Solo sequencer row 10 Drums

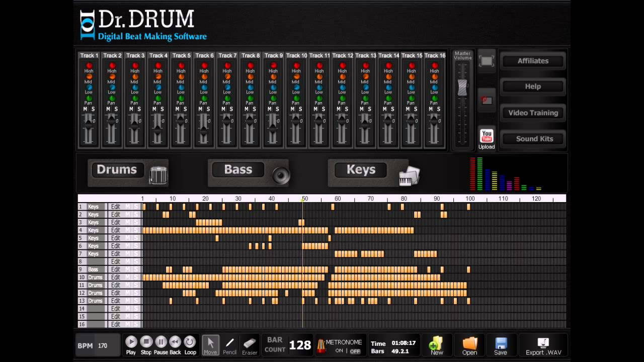coord(135,278)
